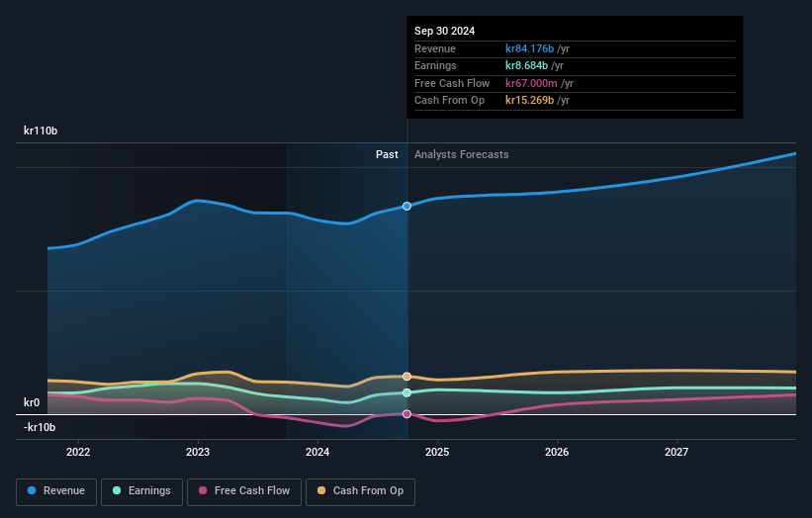Select the 2024 x-axis label
Viewport: 812px width, 518px height.
pos(317,452)
